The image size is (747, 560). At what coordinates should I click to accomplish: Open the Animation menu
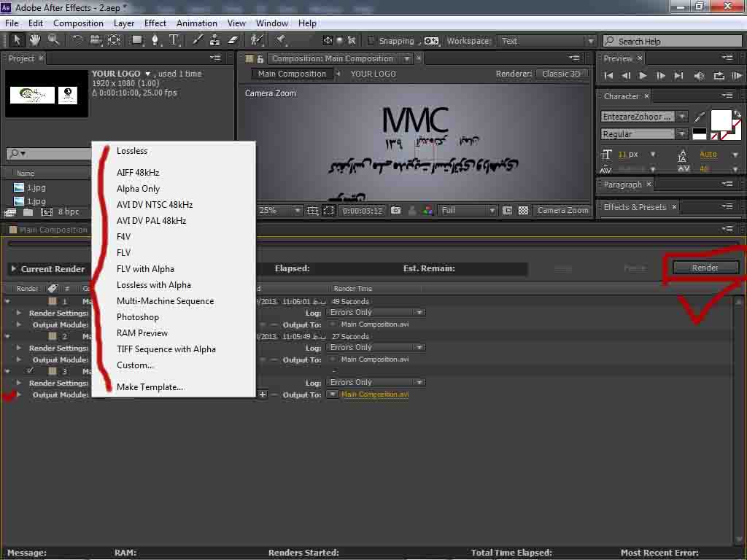(197, 23)
